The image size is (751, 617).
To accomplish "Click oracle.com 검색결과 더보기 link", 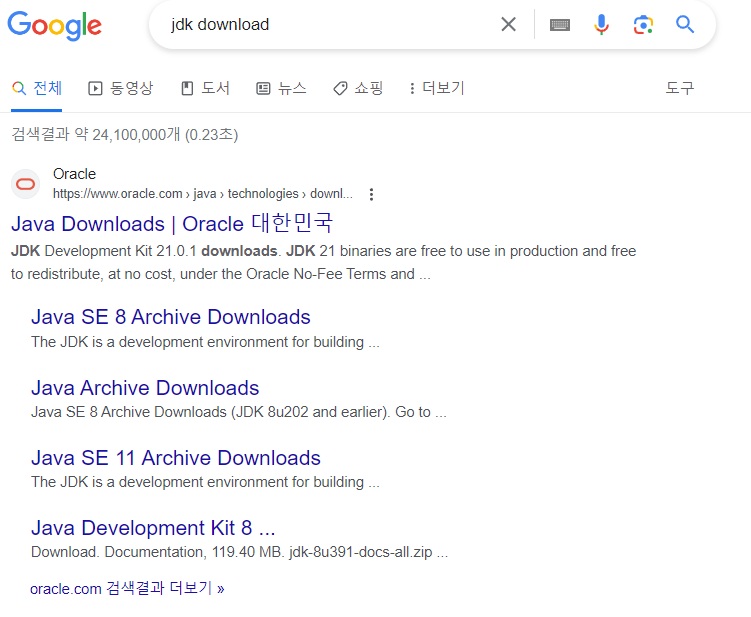I will point(127,588).
